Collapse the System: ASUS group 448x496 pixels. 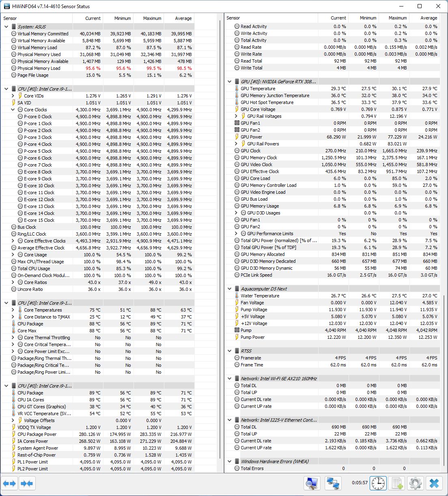pyautogui.click(x=6, y=27)
